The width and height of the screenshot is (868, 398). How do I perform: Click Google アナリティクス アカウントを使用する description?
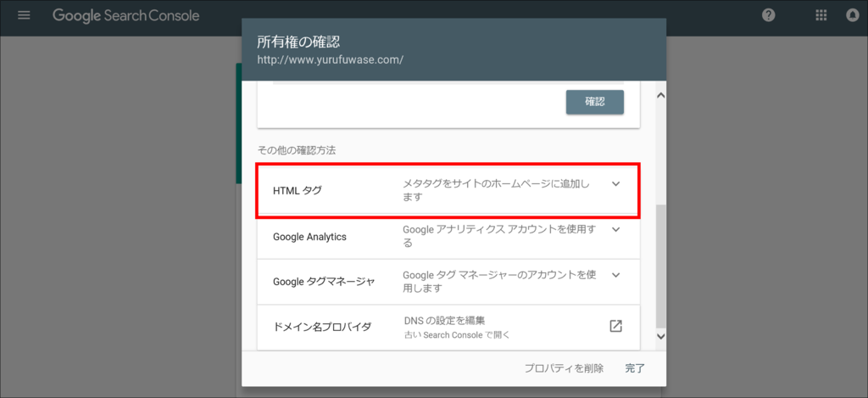pos(498,236)
